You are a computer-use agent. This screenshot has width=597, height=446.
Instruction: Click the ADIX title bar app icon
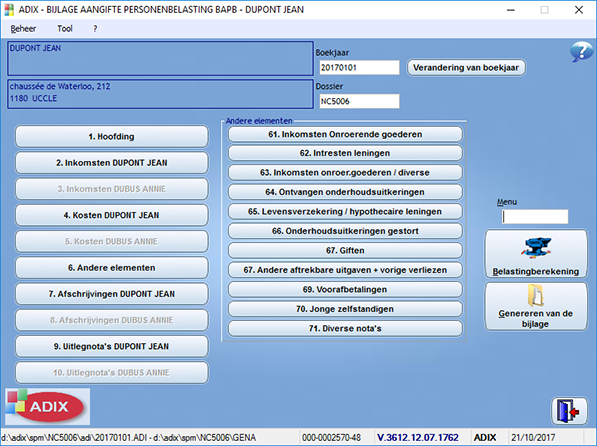(x=9, y=10)
